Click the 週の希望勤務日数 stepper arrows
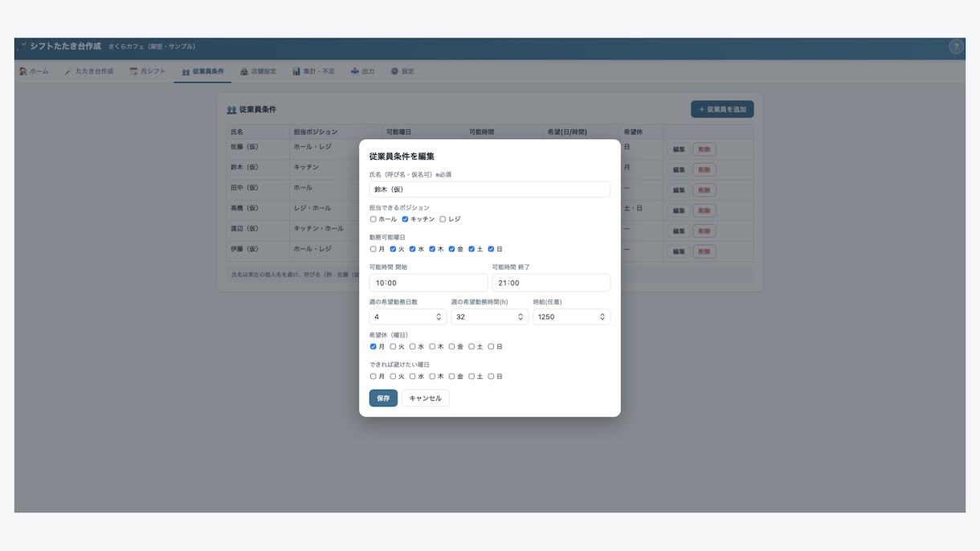The width and height of the screenshot is (980, 551). [x=439, y=317]
